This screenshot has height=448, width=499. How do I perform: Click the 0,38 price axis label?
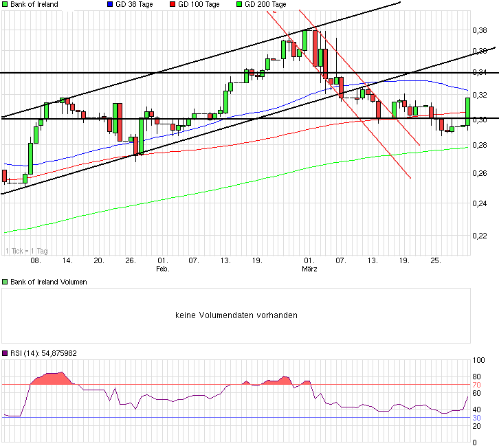point(480,30)
